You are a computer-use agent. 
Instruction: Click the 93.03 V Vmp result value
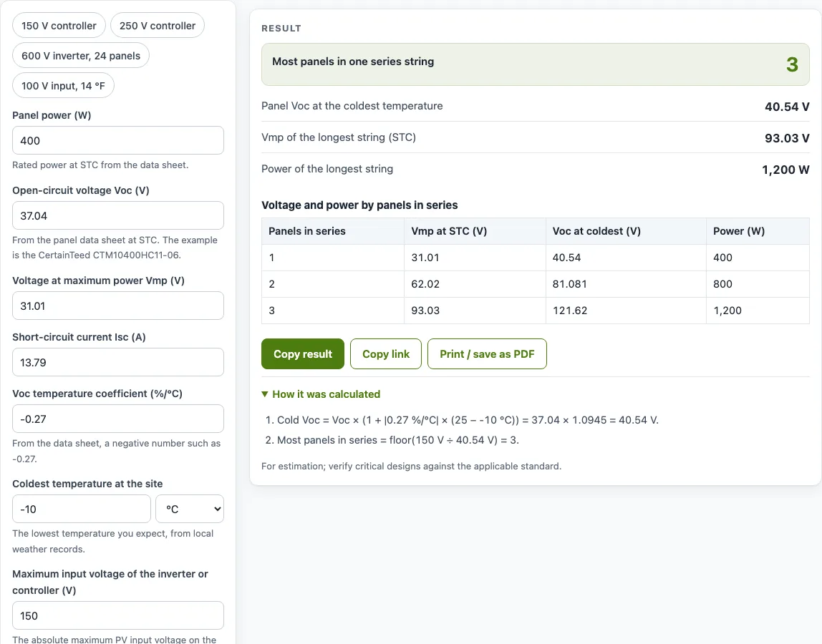click(787, 138)
